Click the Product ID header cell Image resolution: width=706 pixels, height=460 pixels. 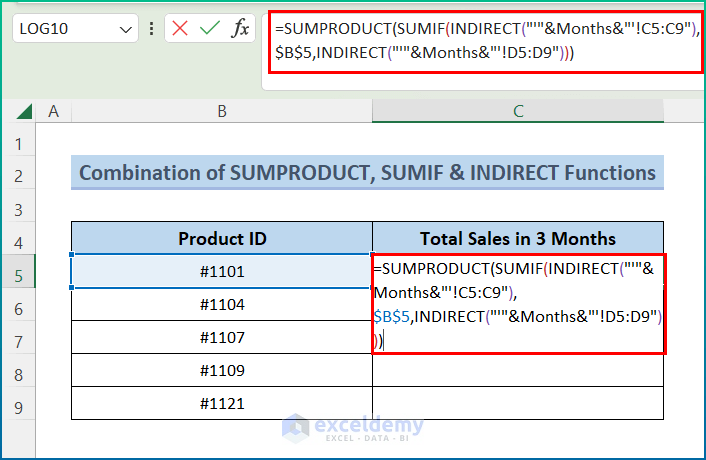pyautogui.click(x=221, y=239)
